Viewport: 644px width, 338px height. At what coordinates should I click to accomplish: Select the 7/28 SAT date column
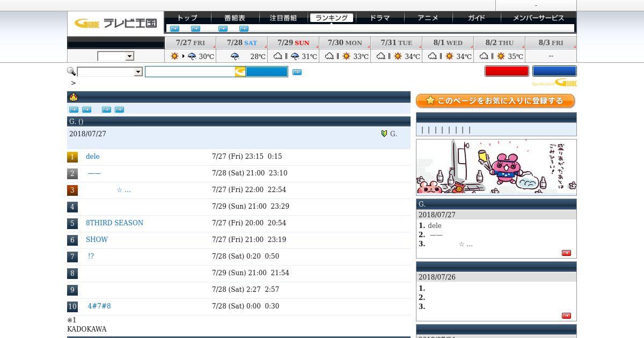point(241,42)
